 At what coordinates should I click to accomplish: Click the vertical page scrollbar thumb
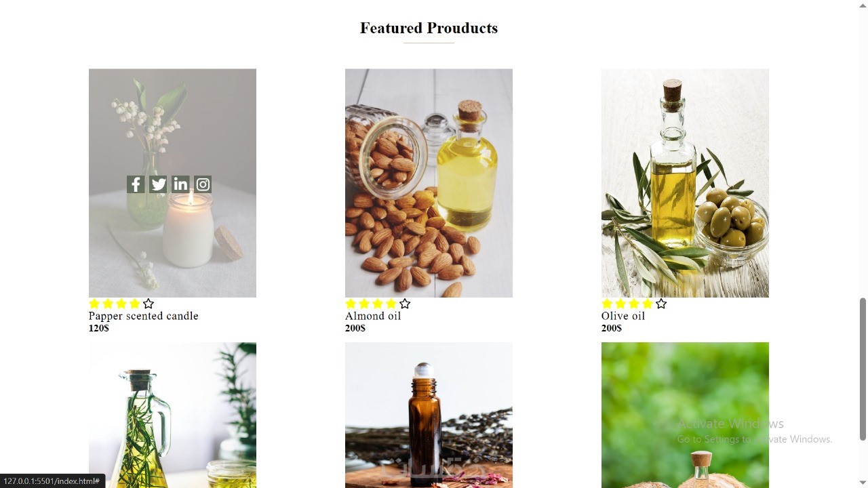point(863,369)
